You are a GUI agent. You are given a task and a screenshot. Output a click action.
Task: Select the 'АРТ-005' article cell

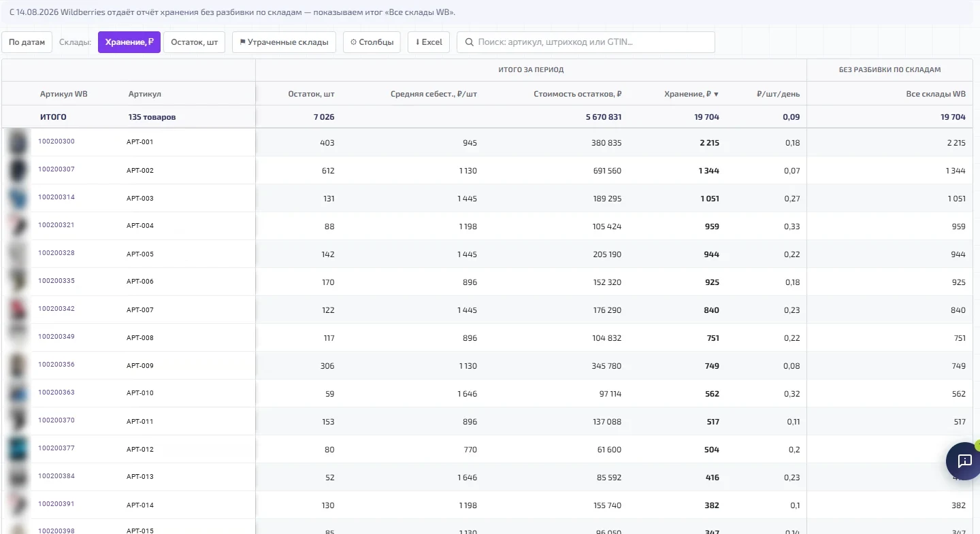(x=140, y=254)
